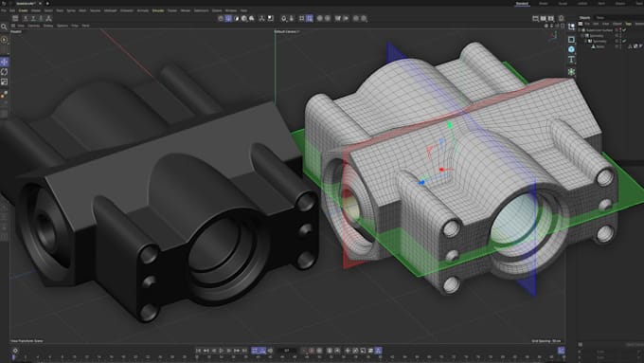Collapse the first Symmetry tree item
The height and width of the screenshot is (363, 644).
[x=582, y=36]
